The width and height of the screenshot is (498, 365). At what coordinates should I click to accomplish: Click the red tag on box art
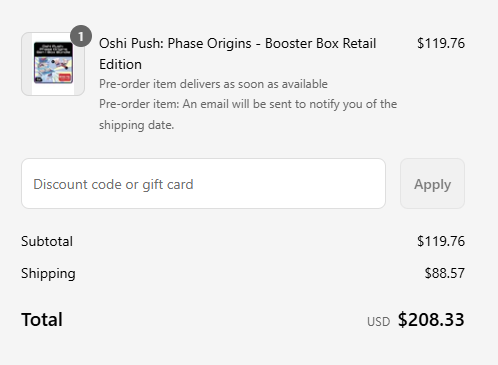65,78
